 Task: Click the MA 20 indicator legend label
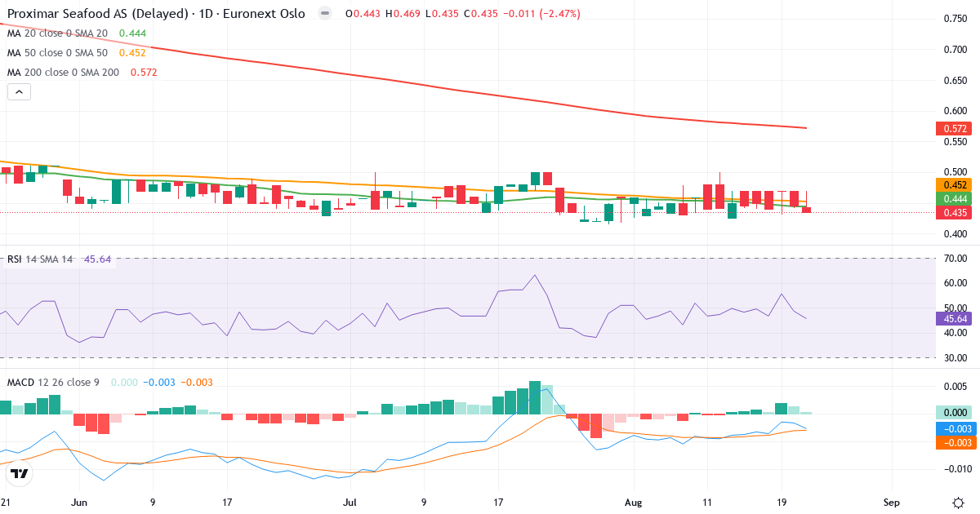tap(57, 33)
